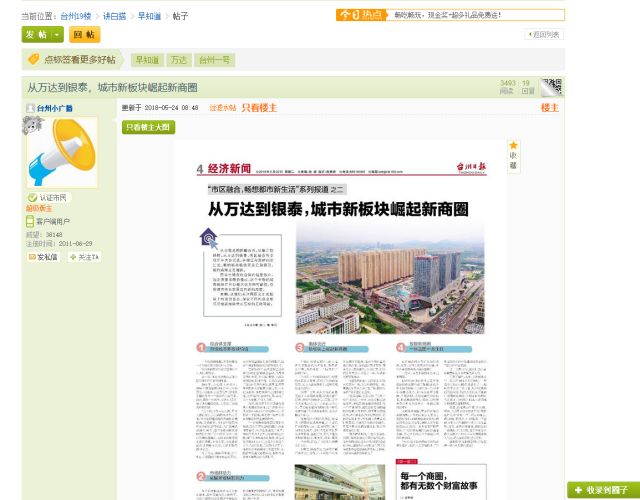Click the orange 回帖 reply button
The width and height of the screenshot is (640, 500).
coord(84,35)
